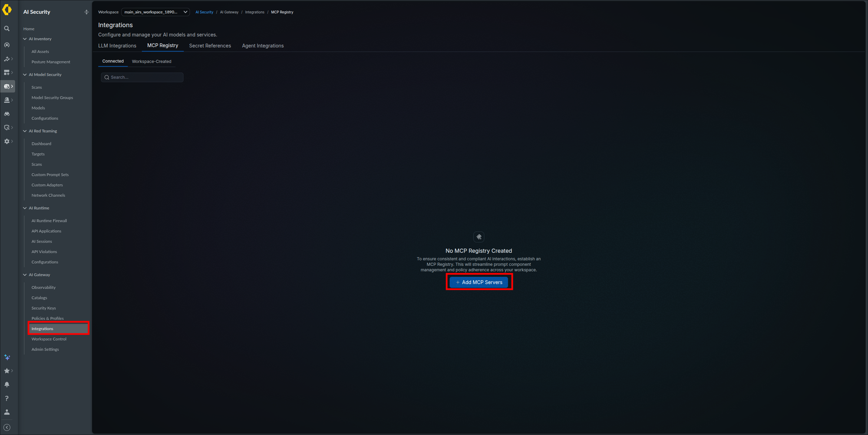Click Integrations breadcrumb
This screenshot has width=868, height=435.
click(x=255, y=12)
